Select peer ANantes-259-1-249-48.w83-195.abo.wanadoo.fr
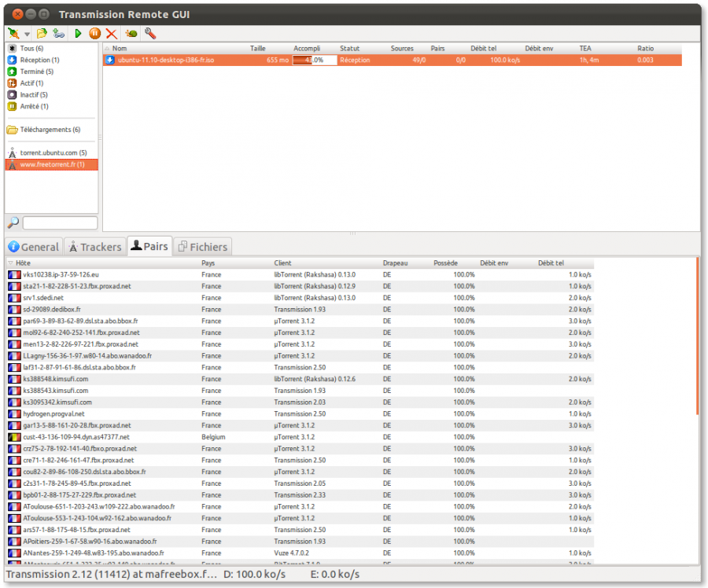This screenshot has height=588, width=708. click(94, 553)
